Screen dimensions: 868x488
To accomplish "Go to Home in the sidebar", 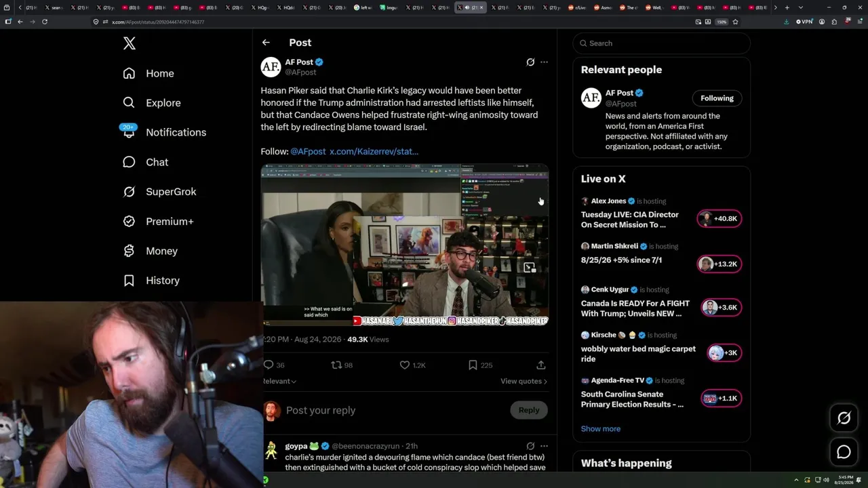I will [x=149, y=73].
